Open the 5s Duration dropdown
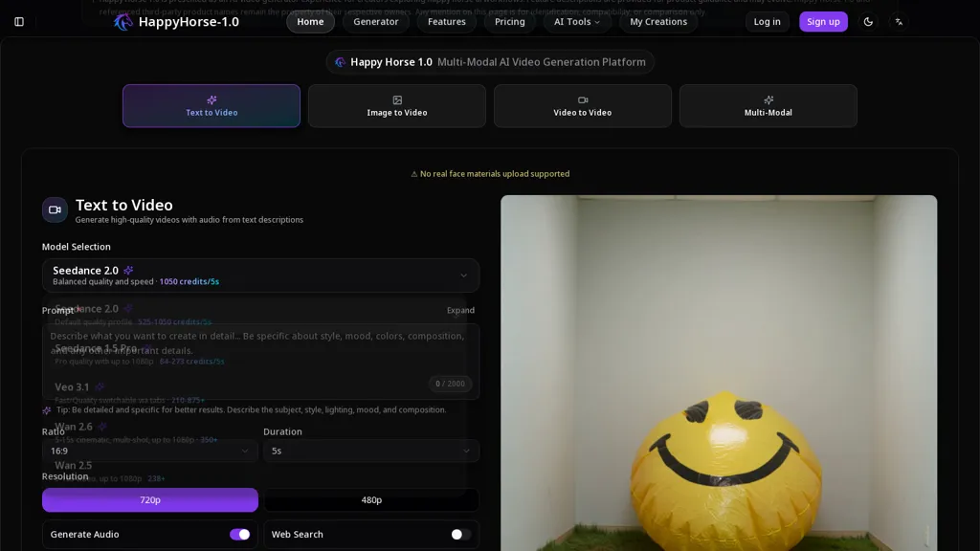The height and width of the screenshot is (551, 980). [371, 452]
